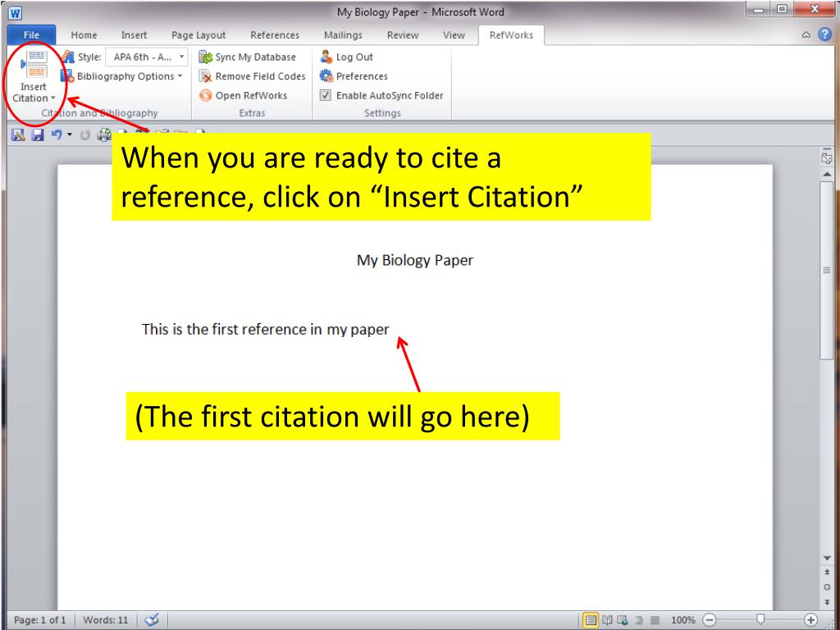
Task: Click the first quick toolbar icon left of Save
Action: point(18,135)
